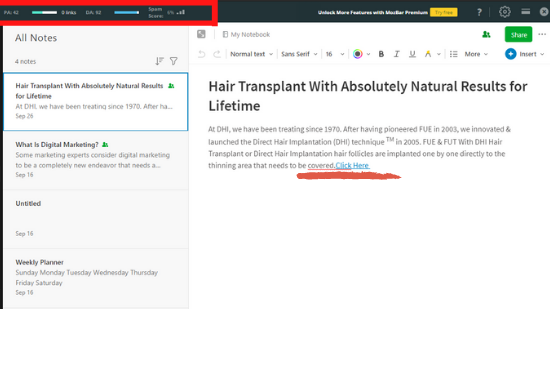Select the Hair Transplant note in the list
Screen dimensions: 550x370
pyautogui.click(x=95, y=102)
